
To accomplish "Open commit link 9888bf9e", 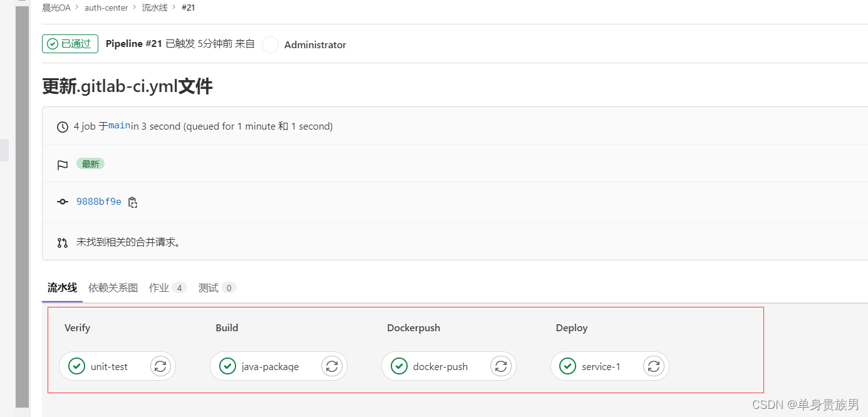I will point(99,202).
